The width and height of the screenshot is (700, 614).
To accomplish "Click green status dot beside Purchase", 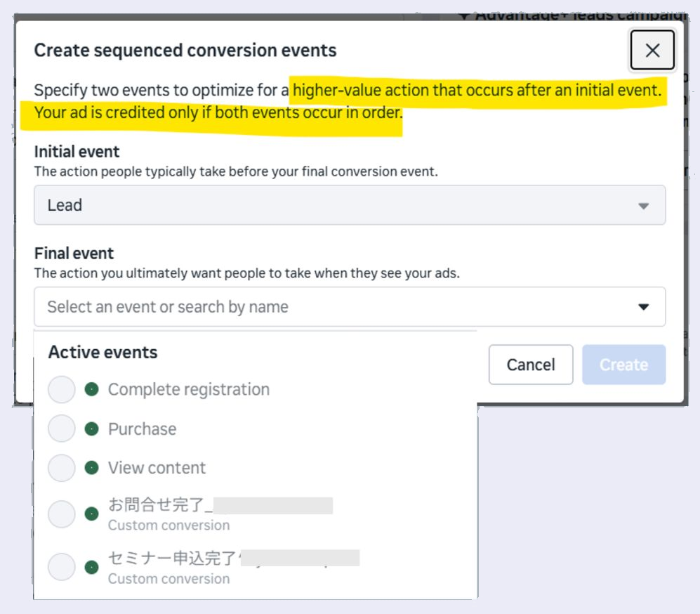I will click(91, 429).
